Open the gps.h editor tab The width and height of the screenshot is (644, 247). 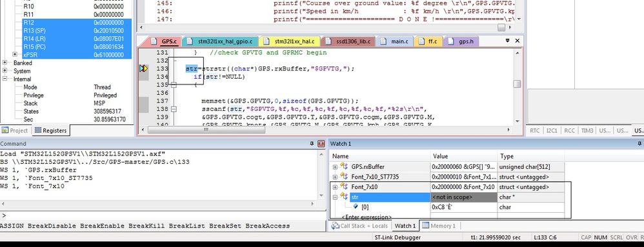click(461, 41)
